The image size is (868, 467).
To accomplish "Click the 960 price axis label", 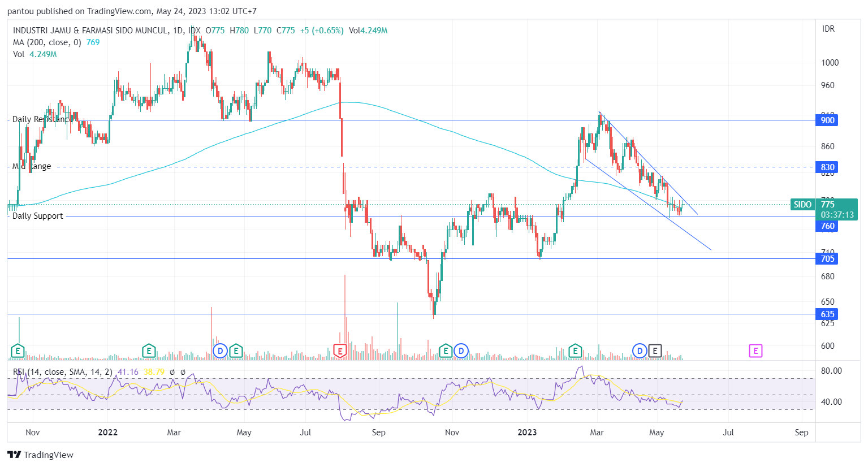I will click(827, 85).
